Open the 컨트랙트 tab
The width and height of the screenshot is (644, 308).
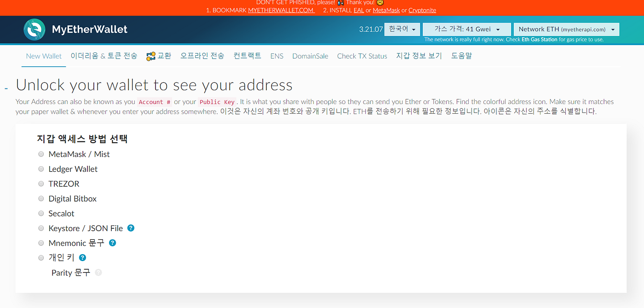[x=247, y=56]
